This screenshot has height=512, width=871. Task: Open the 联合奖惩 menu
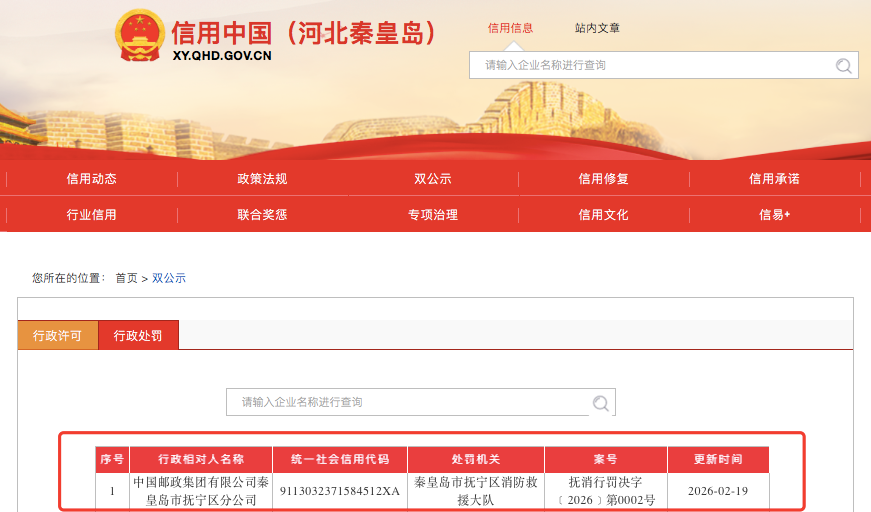click(262, 215)
